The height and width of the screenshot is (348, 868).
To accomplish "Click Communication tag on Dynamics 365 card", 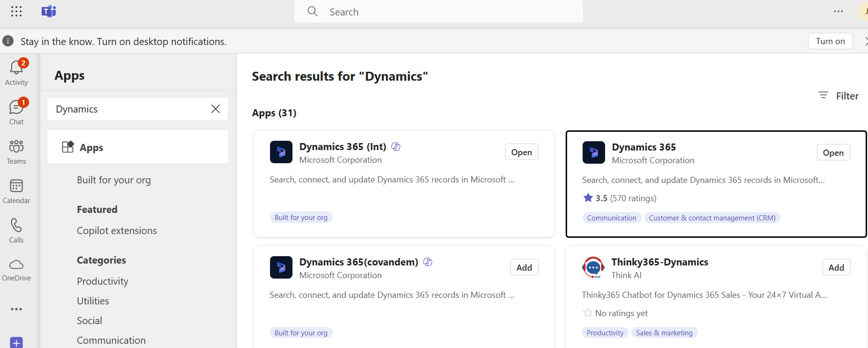I will pos(612,218).
